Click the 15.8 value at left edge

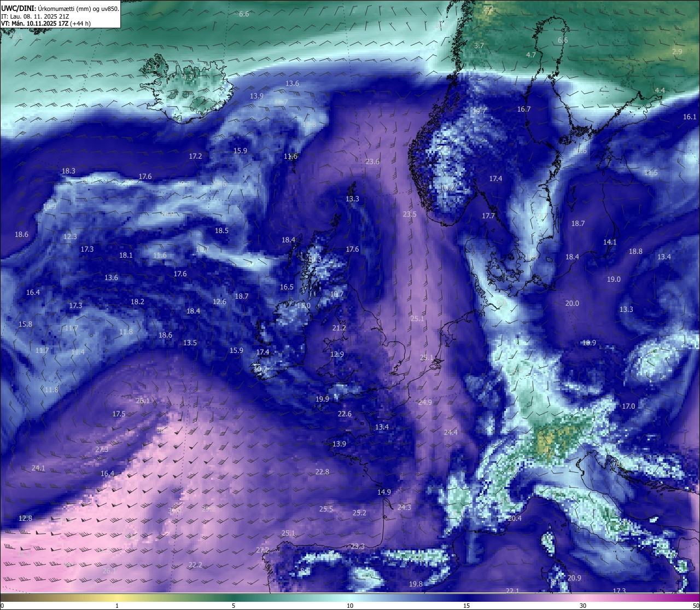pos(25,324)
